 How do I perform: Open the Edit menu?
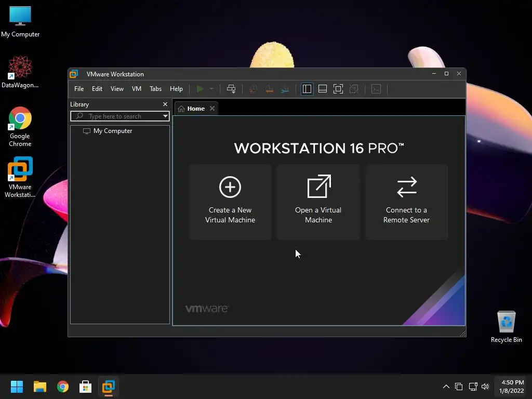pos(97,89)
